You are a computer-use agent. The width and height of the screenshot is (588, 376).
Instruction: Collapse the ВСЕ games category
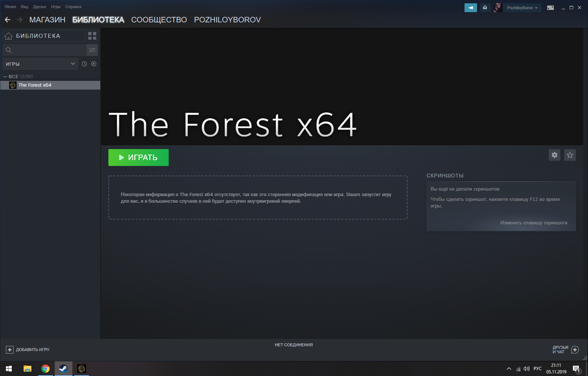(5, 76)
